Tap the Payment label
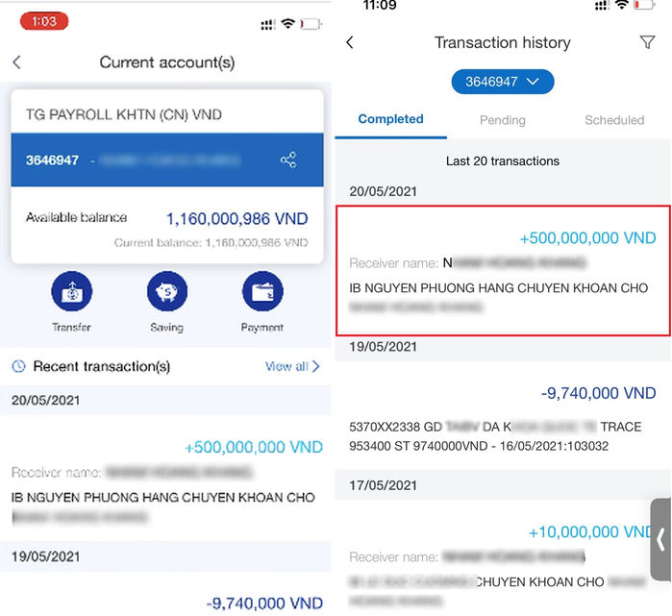This screenshot has width=672, height=616. pyautogui.click(x=261, y=328)
